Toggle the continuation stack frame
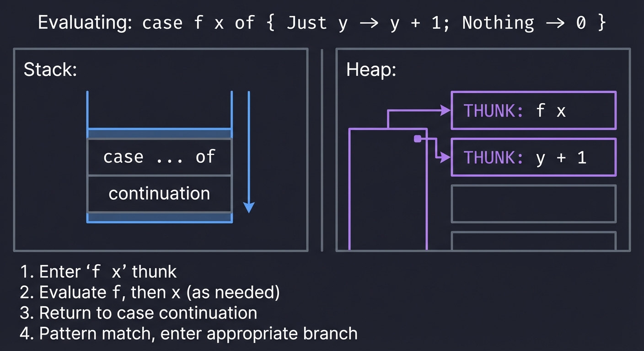644x351 pixels. point(159,193)
